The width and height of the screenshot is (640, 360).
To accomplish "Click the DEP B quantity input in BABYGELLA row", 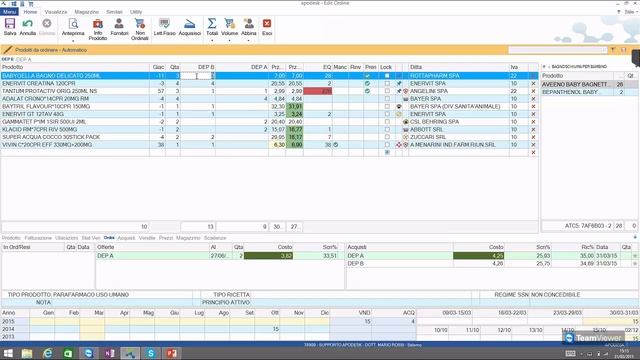I will pos(198,76).
